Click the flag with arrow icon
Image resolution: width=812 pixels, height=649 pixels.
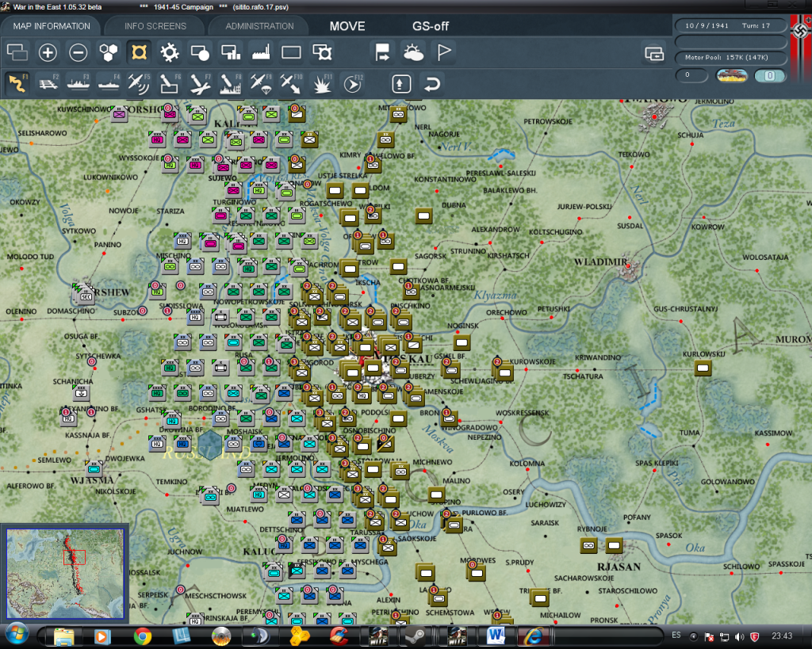[x=383, y=52]
